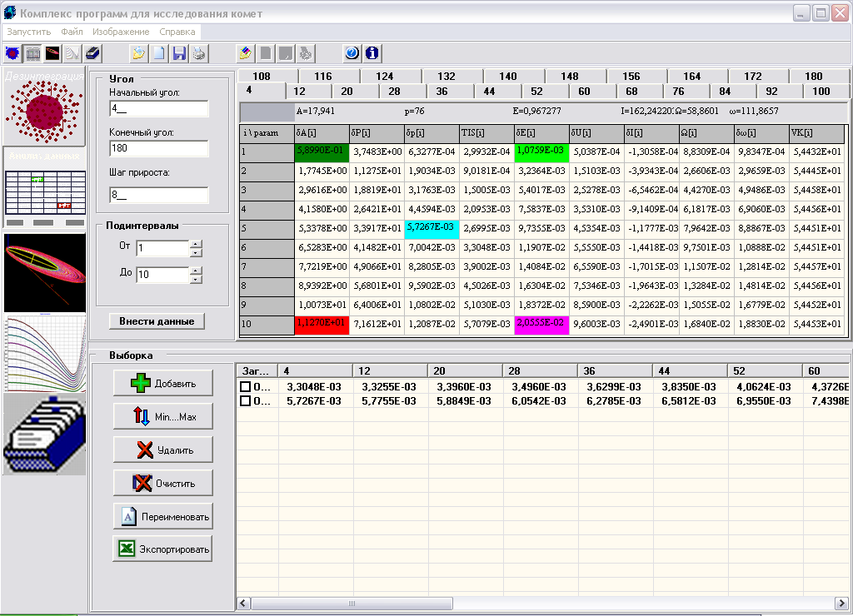This screenshot has width=853, height=616.
Task: Increase the От subinterval spinner value
Action: coord(196,244)
